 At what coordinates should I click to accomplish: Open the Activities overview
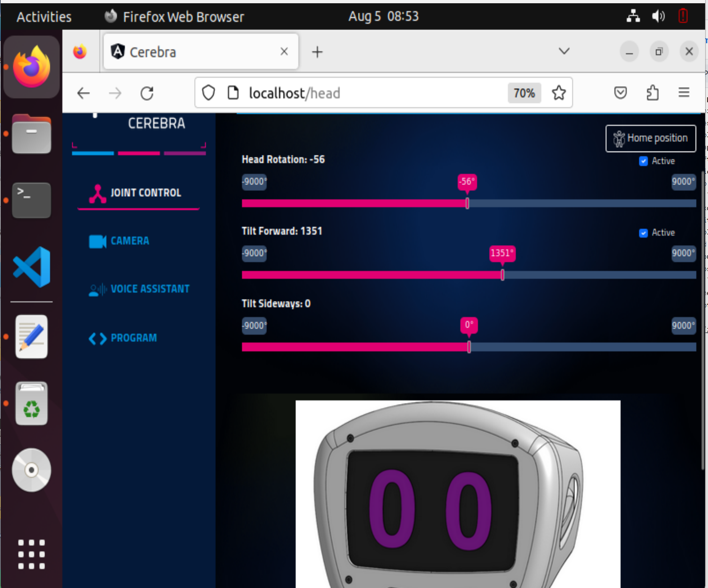[x=43, y=16]
